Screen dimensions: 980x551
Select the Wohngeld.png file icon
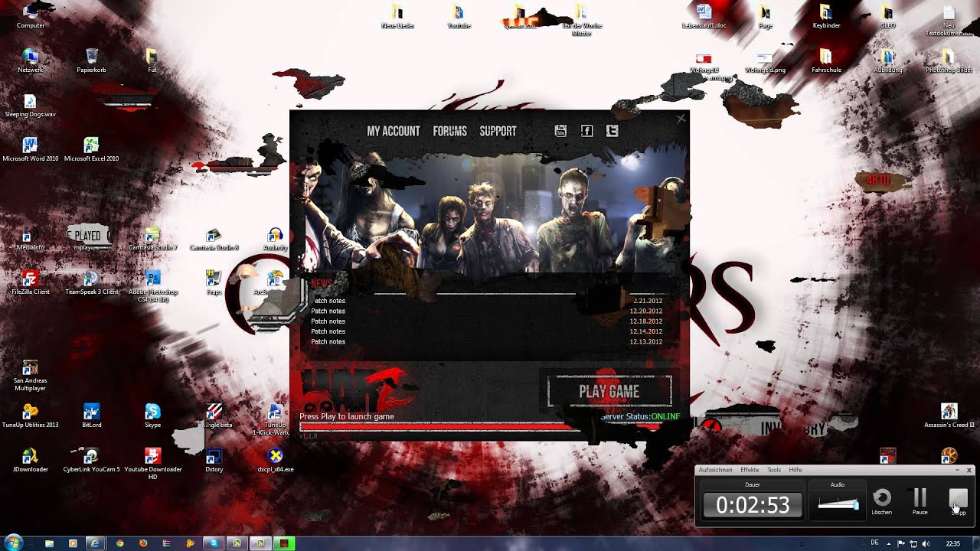765,60
